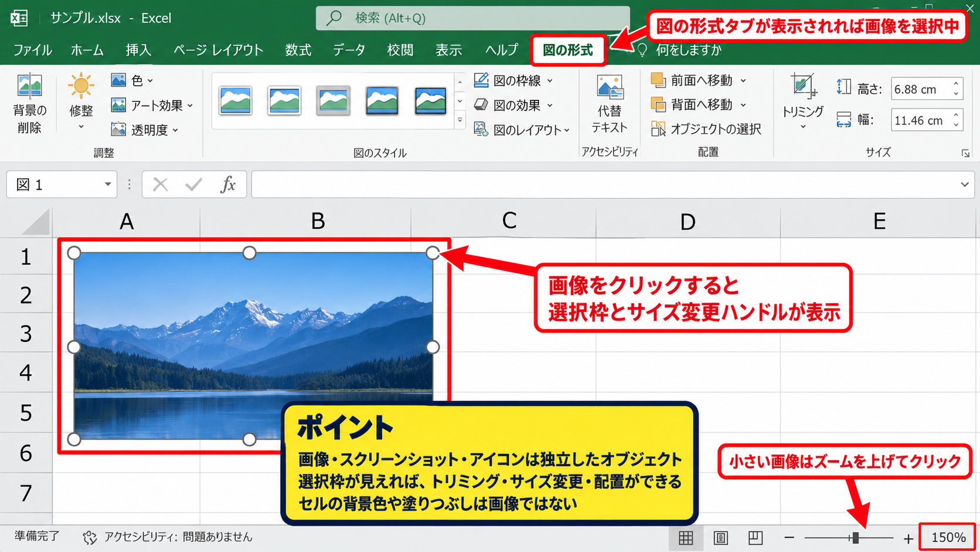Viewport: 980px width, 552px height.
Task: Click the 図の形式 tab
Action: pyautogui.click(x=567, y=50)
